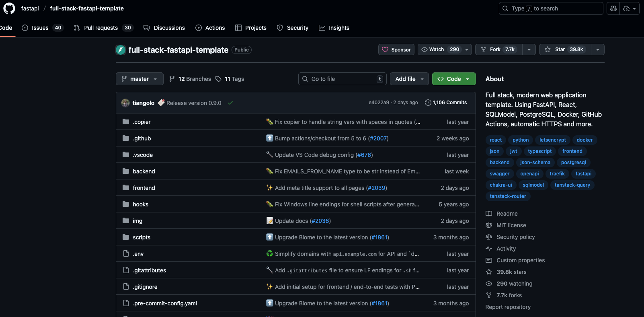Switch to the Pull requests tab
The width and height of the screenshot is (644, 317).
tap(100, 28)
